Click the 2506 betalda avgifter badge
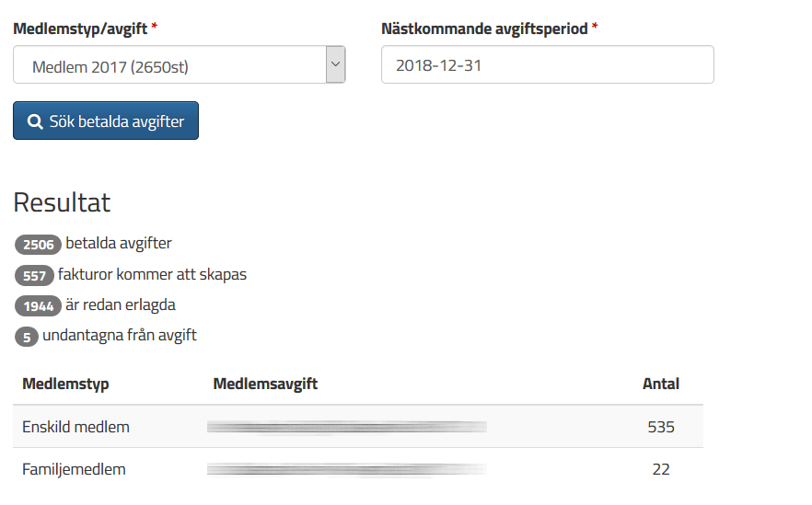This screenshot has width=812, height=505. (39, 245)
